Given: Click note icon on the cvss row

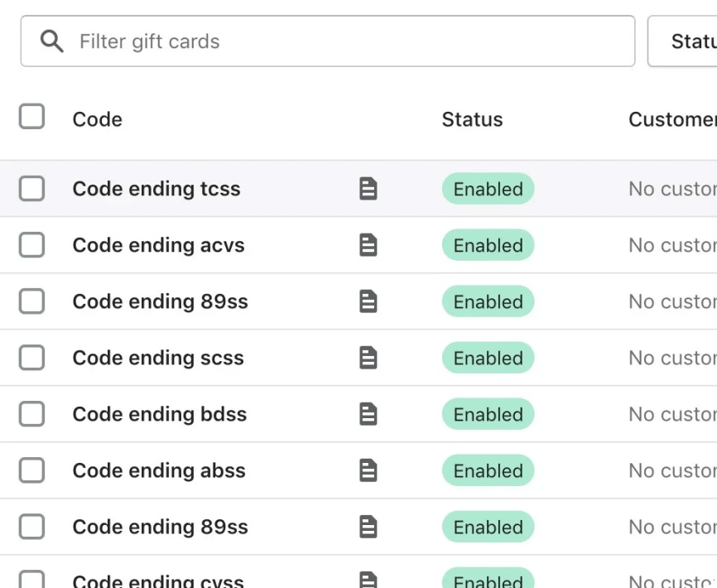Looking at the screenshot, I should (368, 580).
